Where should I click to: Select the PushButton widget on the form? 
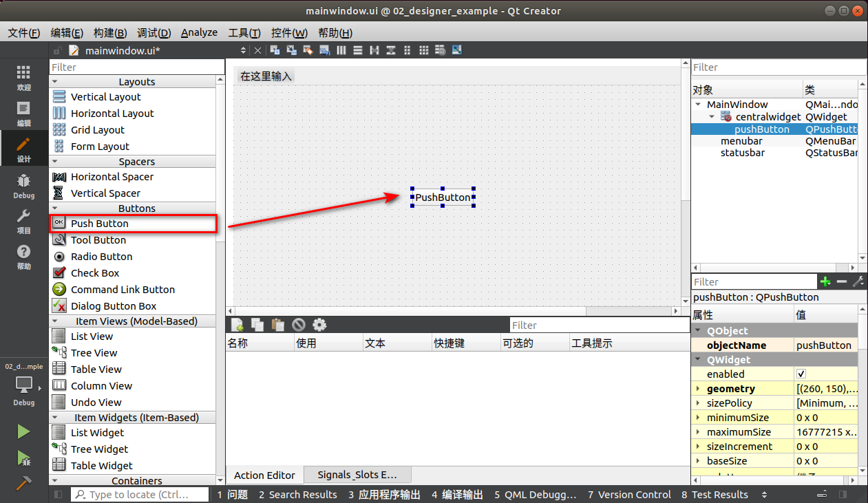(443, 197)
